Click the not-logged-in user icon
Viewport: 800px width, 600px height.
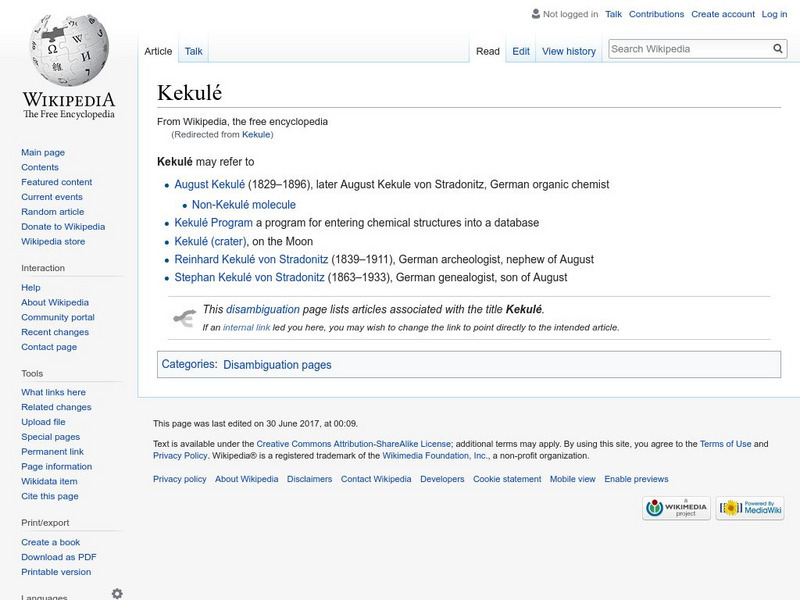[535, 14]
